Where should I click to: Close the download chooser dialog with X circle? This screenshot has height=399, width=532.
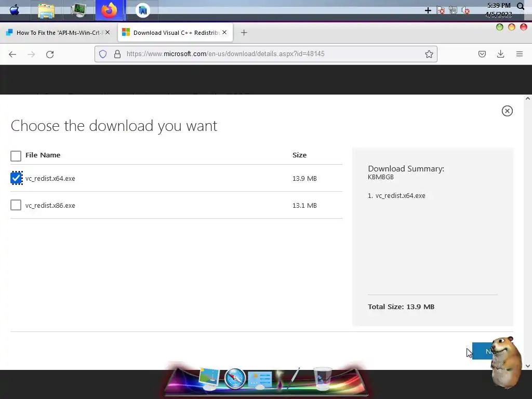[507, 111]
